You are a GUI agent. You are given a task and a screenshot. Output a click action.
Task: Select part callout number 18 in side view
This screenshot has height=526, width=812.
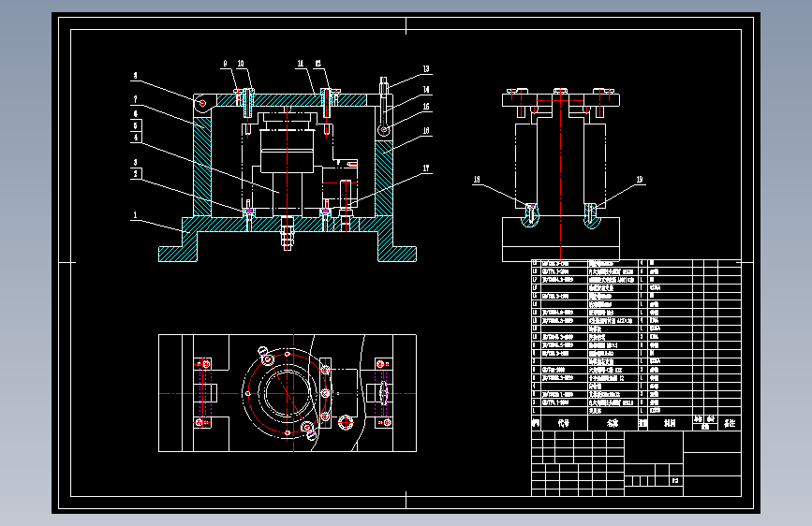click(477, 179)
